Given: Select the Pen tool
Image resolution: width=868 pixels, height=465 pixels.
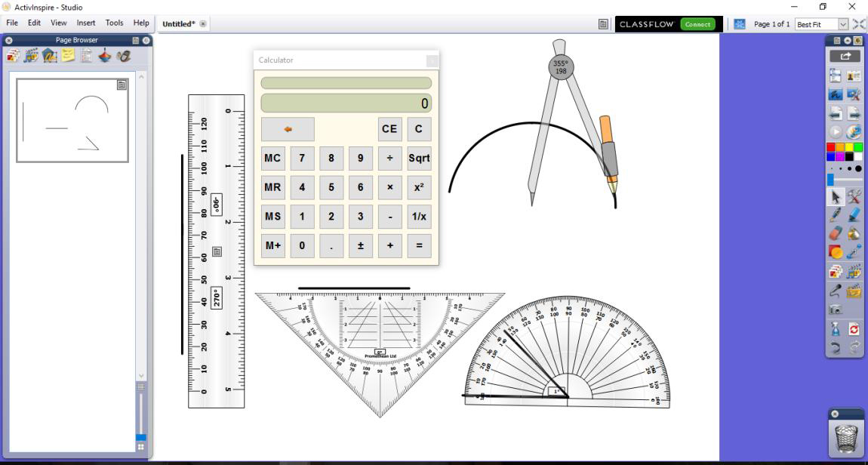Looking at the screenshot, I should (x=836, y=214).
